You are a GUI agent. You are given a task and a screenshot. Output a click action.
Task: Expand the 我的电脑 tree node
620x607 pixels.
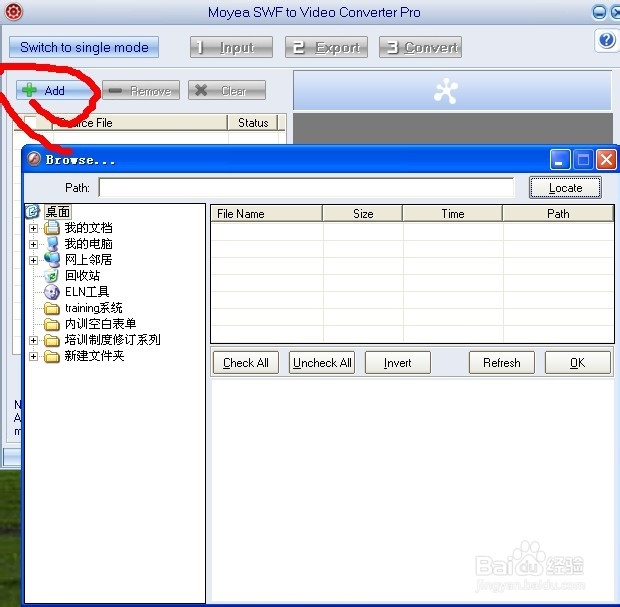click(34, 244)
